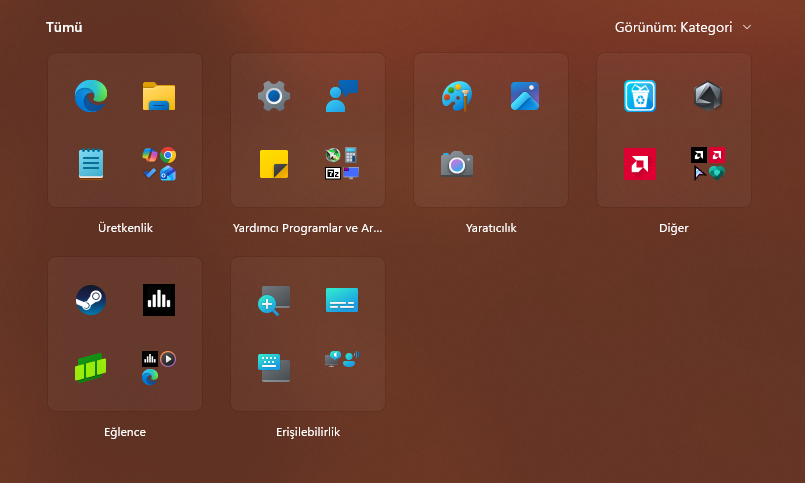Open large black equalizer-bars app in Eğlence

pyautogui.click(x=159, y=300)
